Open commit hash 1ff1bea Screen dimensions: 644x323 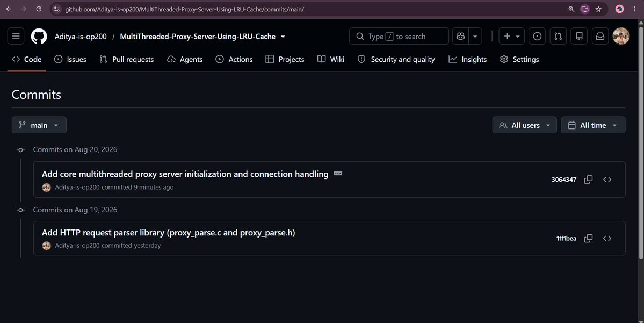(566, 238)
